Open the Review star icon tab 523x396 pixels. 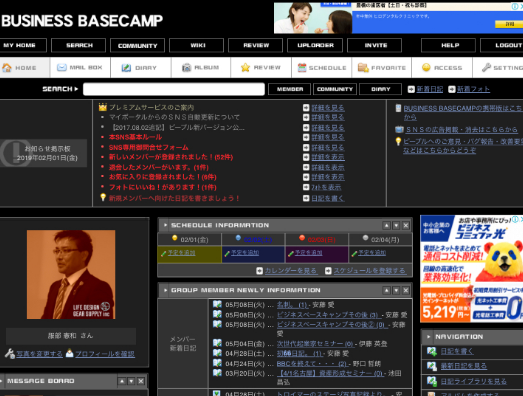[245, 68]
